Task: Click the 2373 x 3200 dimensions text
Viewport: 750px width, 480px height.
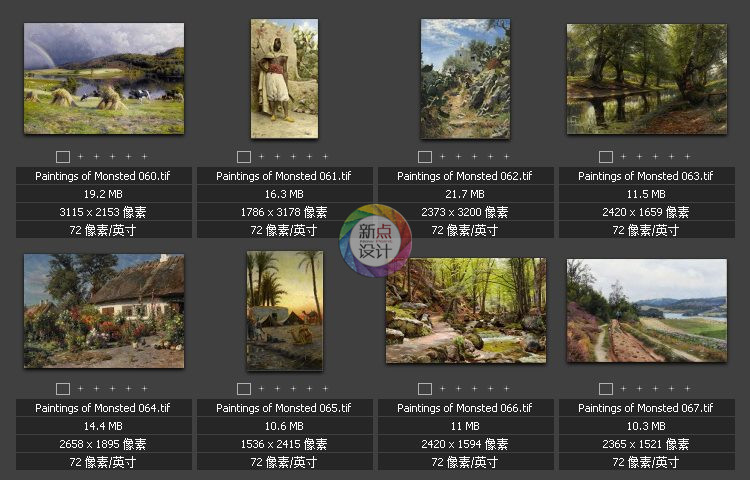Action: point(465,212)
